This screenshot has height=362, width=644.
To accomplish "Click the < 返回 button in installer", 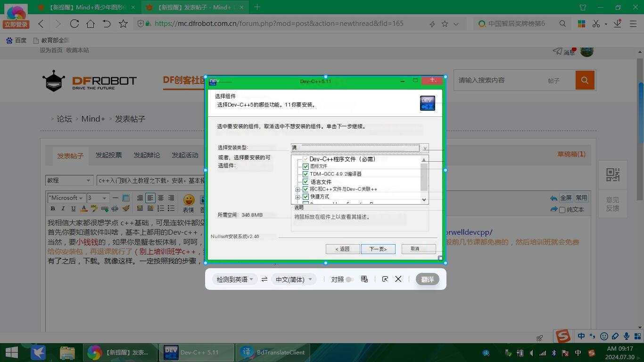I will click(343, 249).
